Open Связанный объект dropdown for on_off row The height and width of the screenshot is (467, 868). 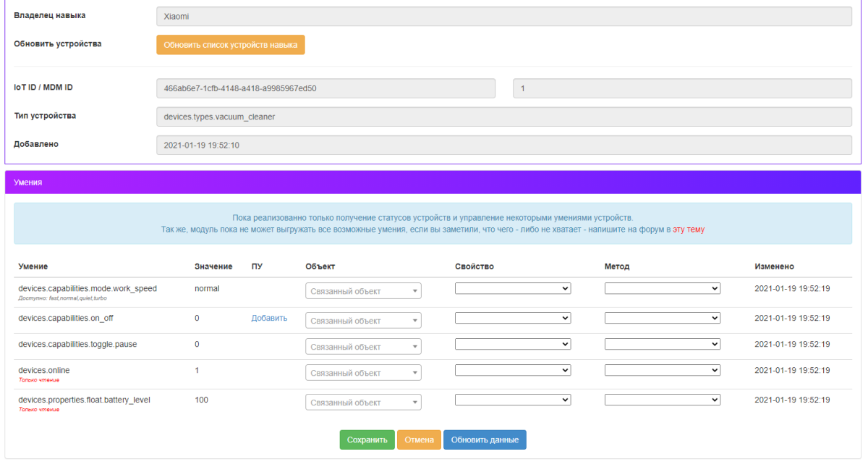point(363,321)
